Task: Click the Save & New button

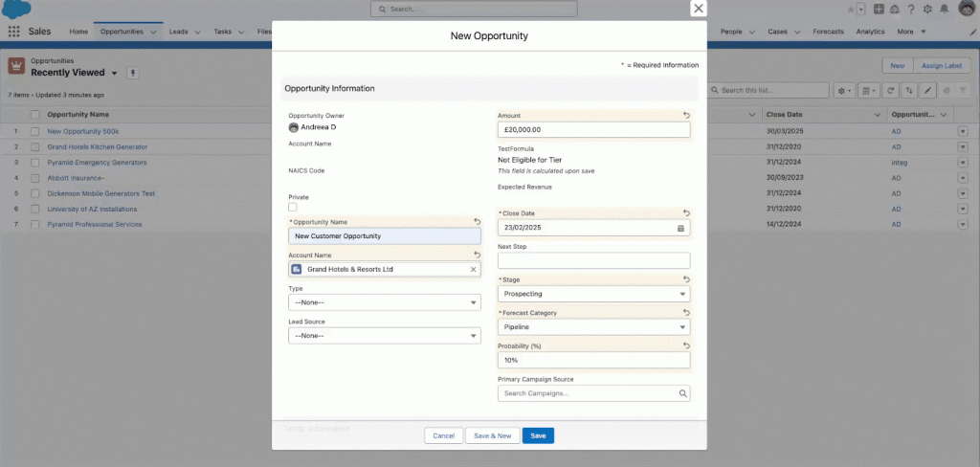Action: [493, 435]
